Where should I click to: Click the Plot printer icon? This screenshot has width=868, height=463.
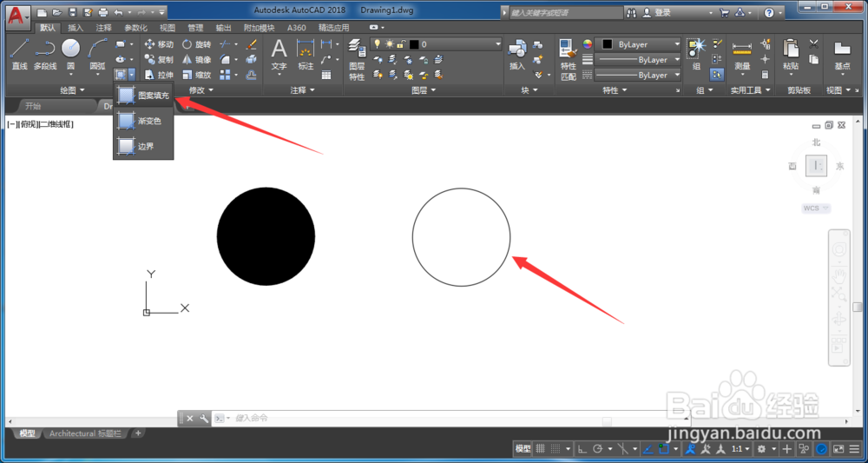click(x=102, y=11)
